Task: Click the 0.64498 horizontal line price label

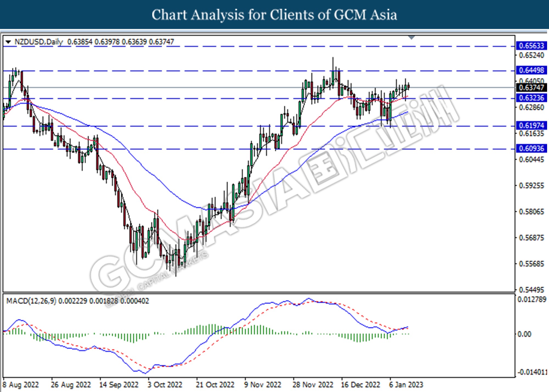Action: coord(531,70)
